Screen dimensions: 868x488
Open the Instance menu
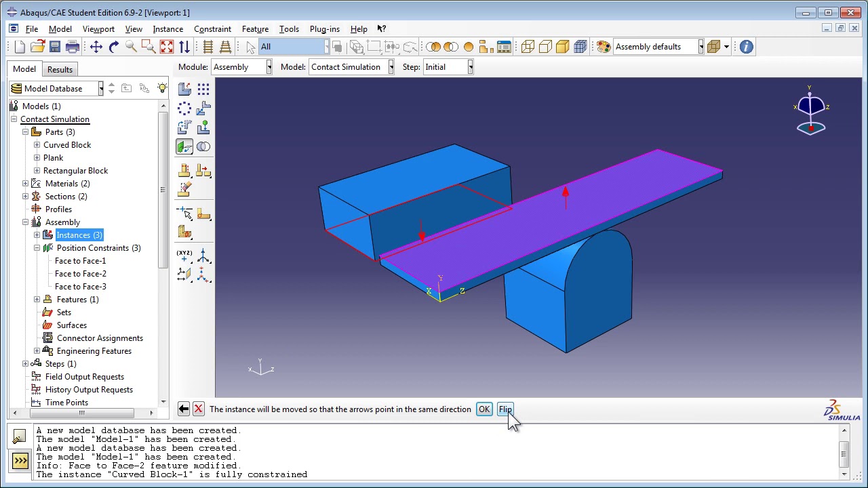(167, 29)
